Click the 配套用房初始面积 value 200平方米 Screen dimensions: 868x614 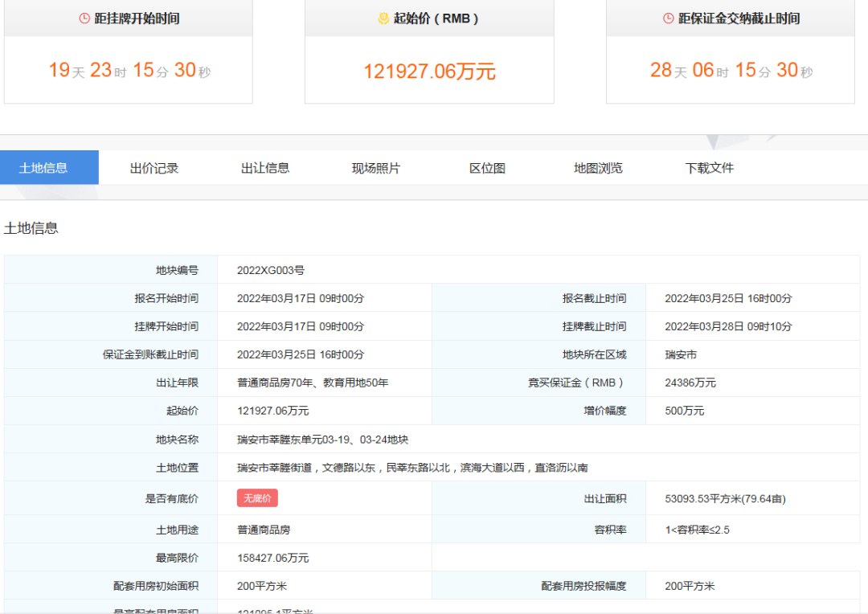[x=262, y=587]
